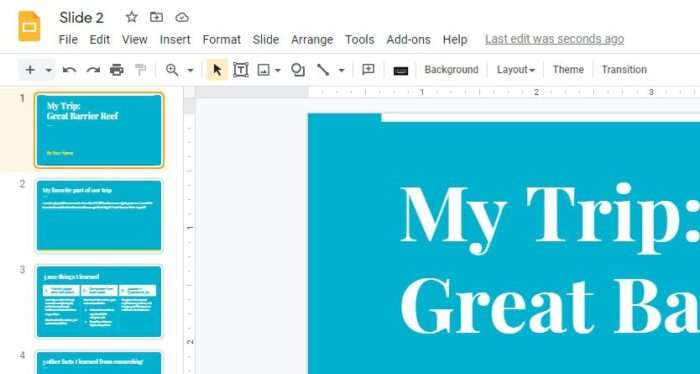Image resolution: width=700 pixels, height=374 pixels.
Task: Select slide 3 thumbnail in filmstrip
Action: (99, 301)
